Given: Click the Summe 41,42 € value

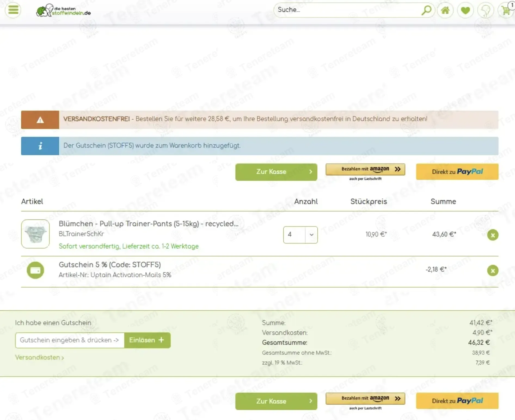Looking at the screenshot, I should pyautogui.click(x=481, y=323).
